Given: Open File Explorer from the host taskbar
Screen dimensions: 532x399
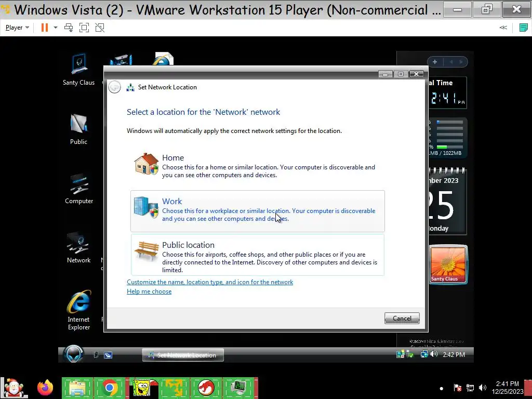Looking at the screenshot, I should coord(77,388).
